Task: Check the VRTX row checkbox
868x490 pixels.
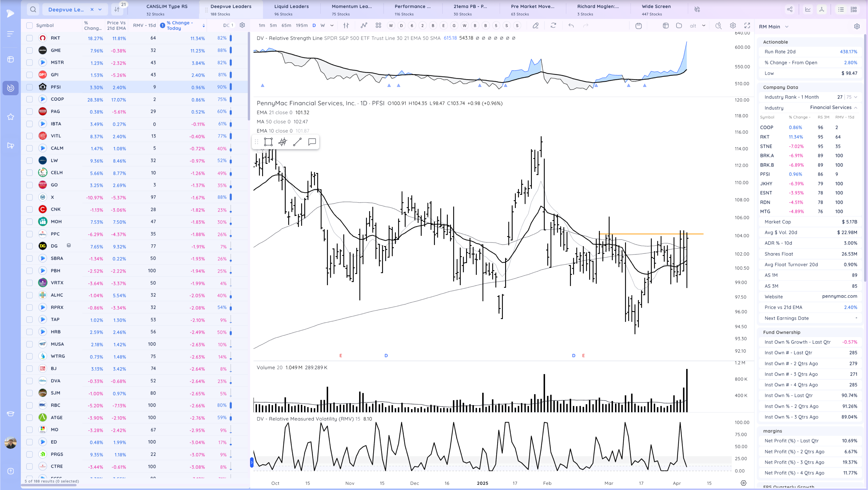Action: tap(30, 283)
